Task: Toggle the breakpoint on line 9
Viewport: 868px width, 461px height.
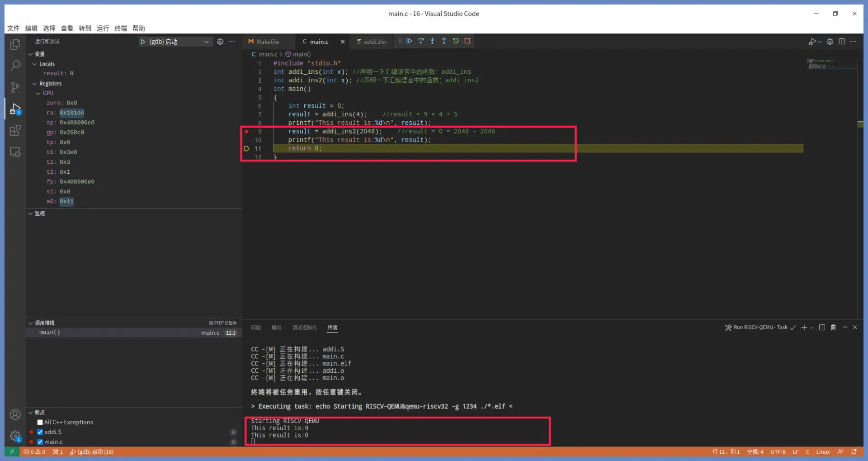Action: 246,131
